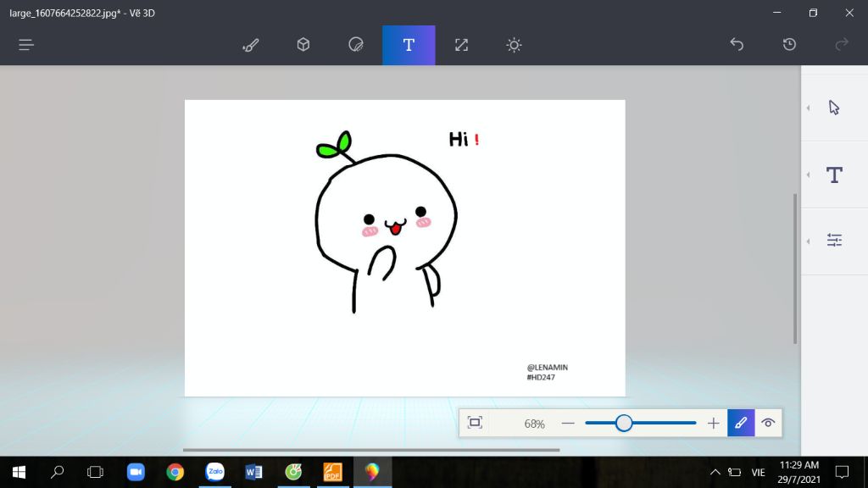Click the 68% zoom value

(534, 424)
